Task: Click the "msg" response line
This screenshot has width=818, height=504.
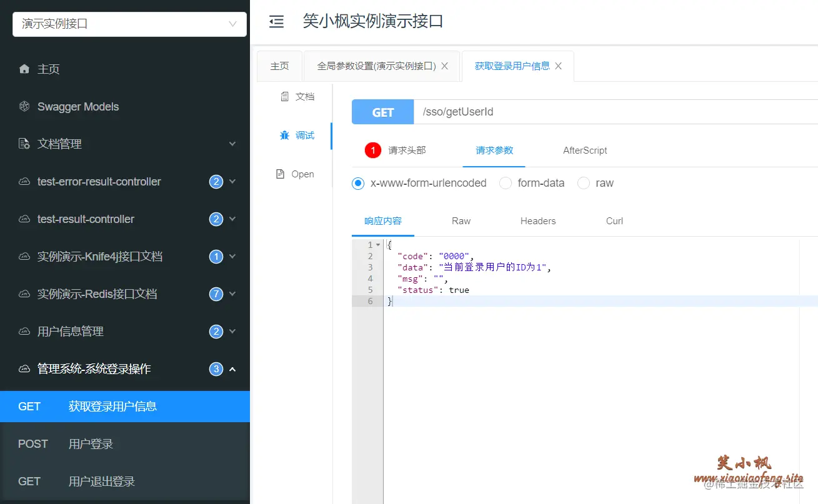Action: (x=422, y=279)
